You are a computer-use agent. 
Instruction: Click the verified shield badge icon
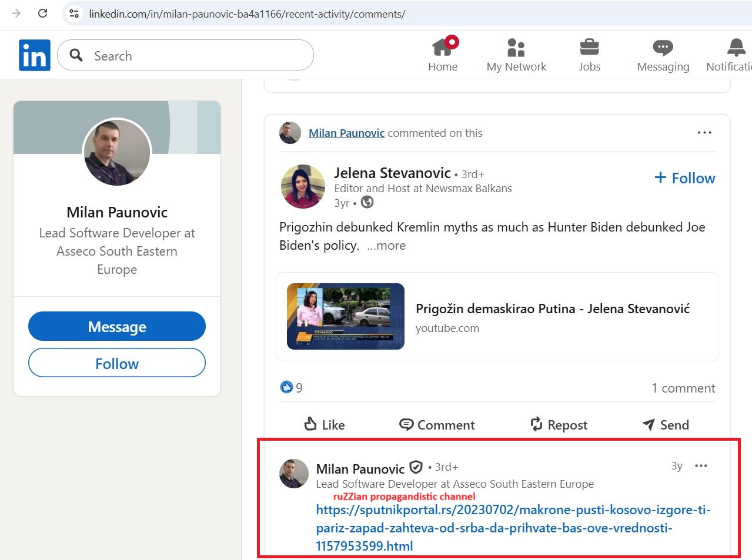[x=416, y=467]
